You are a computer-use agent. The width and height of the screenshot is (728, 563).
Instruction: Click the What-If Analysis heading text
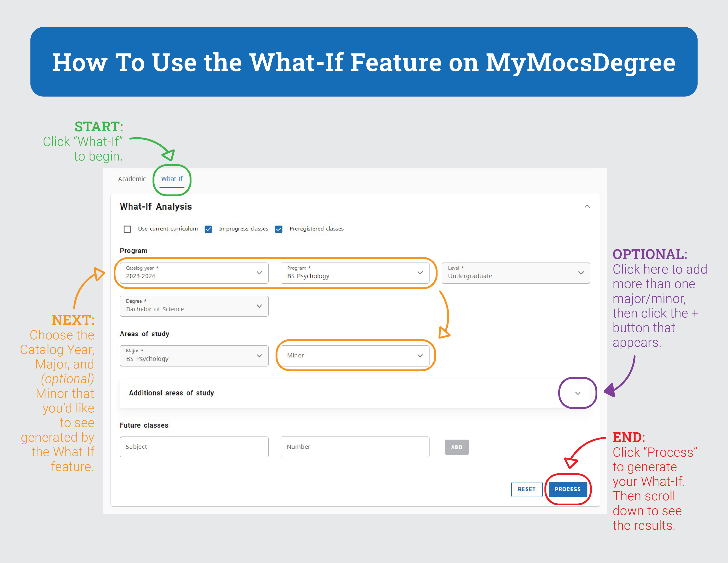tap(156, 207)
